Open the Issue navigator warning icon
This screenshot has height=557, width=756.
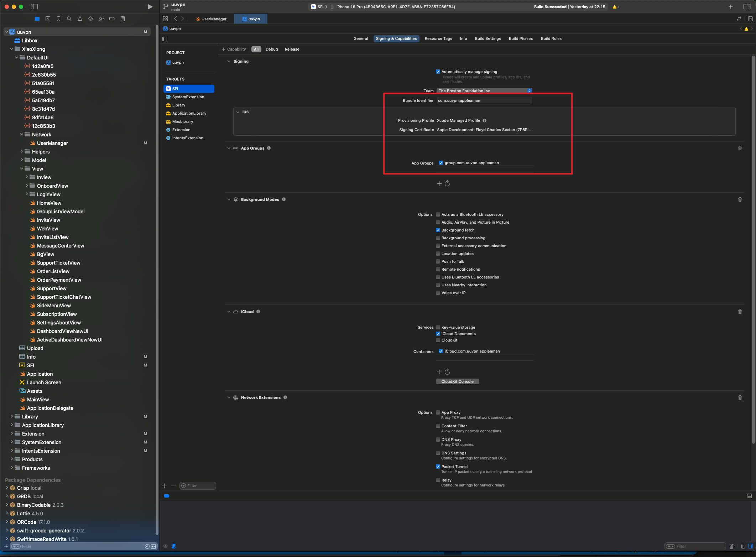[x=80, y=19]
